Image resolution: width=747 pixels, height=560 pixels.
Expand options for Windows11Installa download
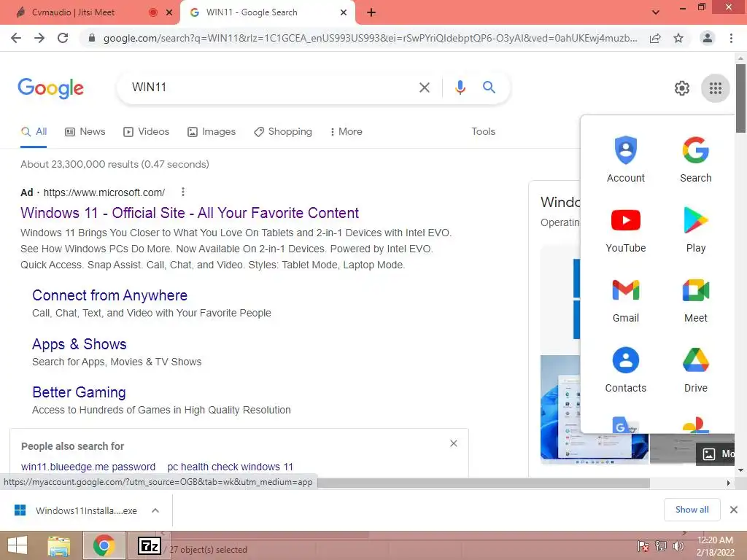pyautogui.click(x=155, y=510)
